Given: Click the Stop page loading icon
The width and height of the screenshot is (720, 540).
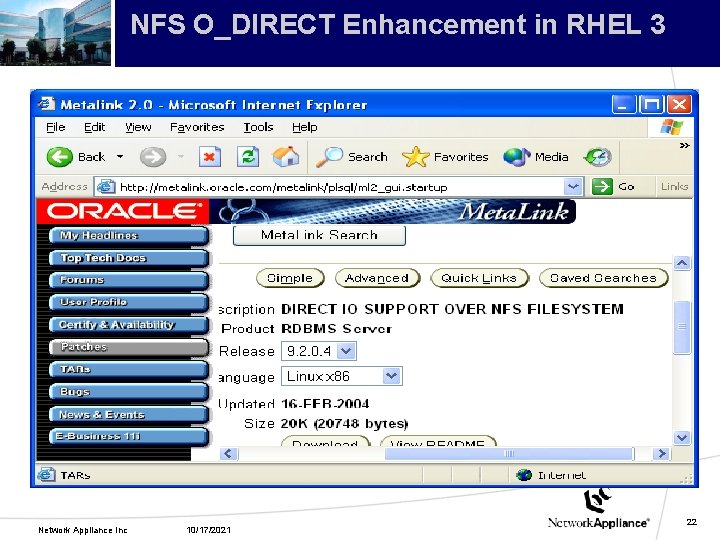Looking at the screenshot, I should [x=209, y=157].
